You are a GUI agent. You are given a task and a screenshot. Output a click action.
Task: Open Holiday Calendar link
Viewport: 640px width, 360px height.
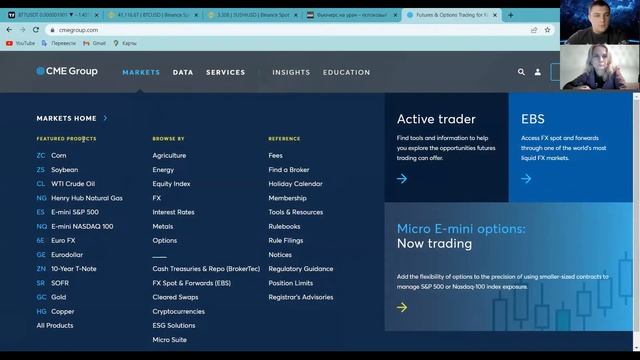click(296, 184)
